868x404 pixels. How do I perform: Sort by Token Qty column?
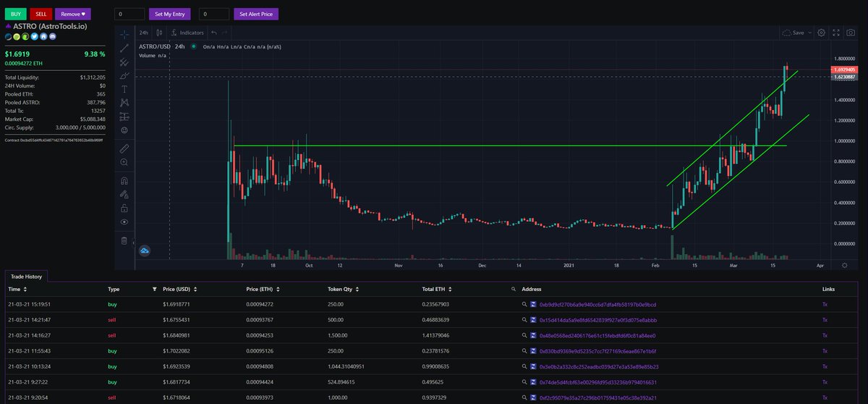point(344,289)
